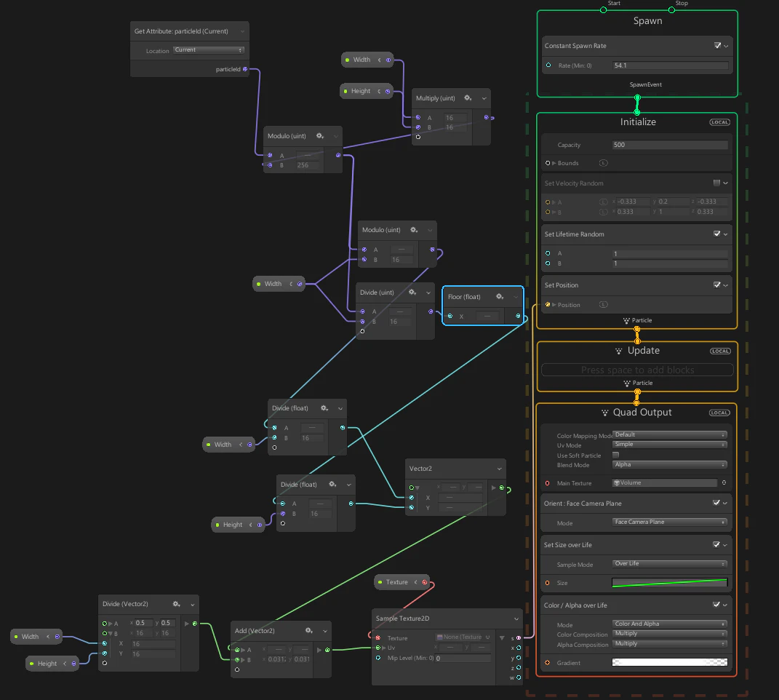This screenshot has height=700, width=779.
Task: Click the Stop flow port on Spawn
Action: coord(671,10)
